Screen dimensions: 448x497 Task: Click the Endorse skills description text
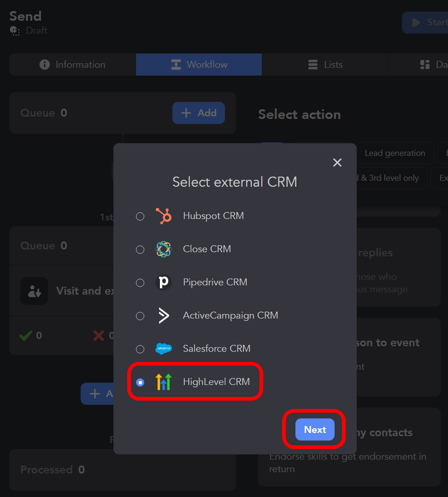pos(348,463)
